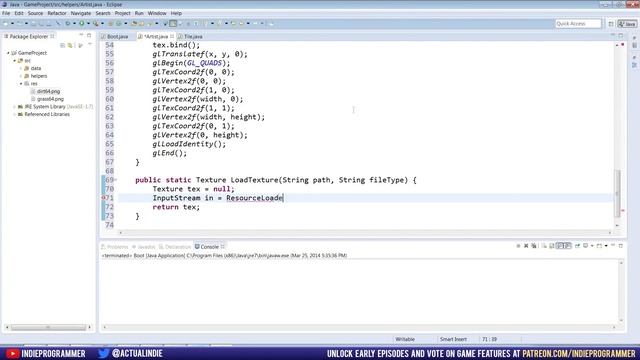Click the New file toolbar icon

click(6, 24)
